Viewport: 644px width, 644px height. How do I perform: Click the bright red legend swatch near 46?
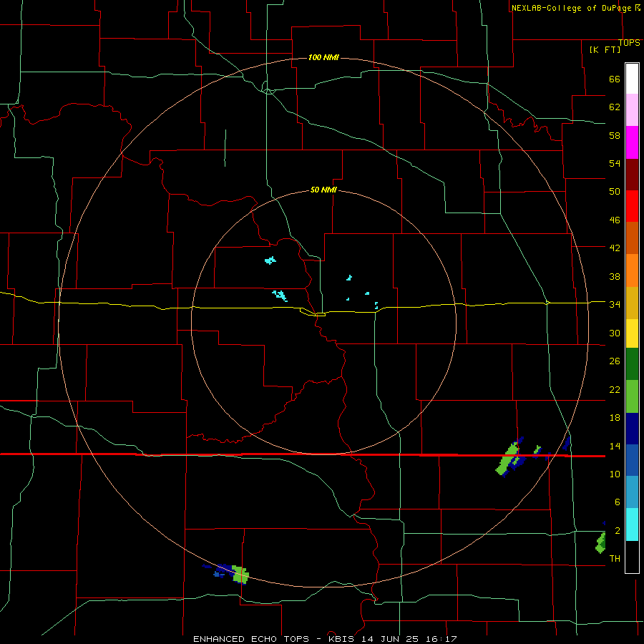click(632, 206)
